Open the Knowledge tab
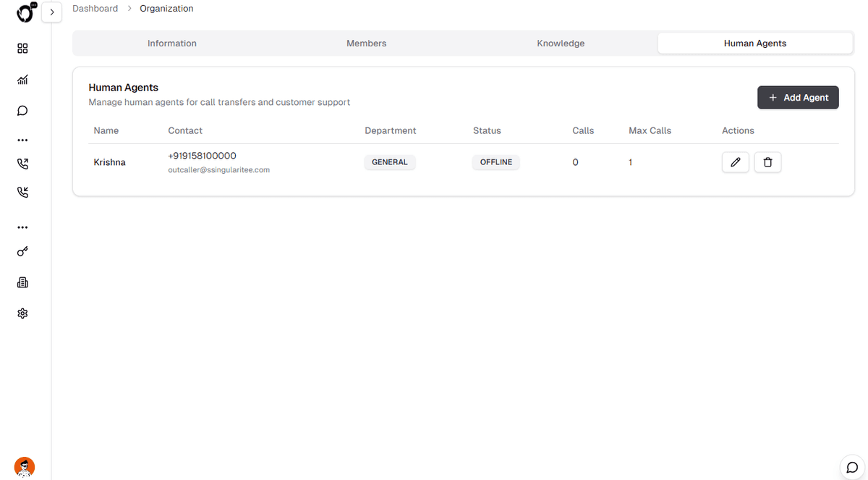This screenshot has height=480, width=868. click(x=561, y=43)
